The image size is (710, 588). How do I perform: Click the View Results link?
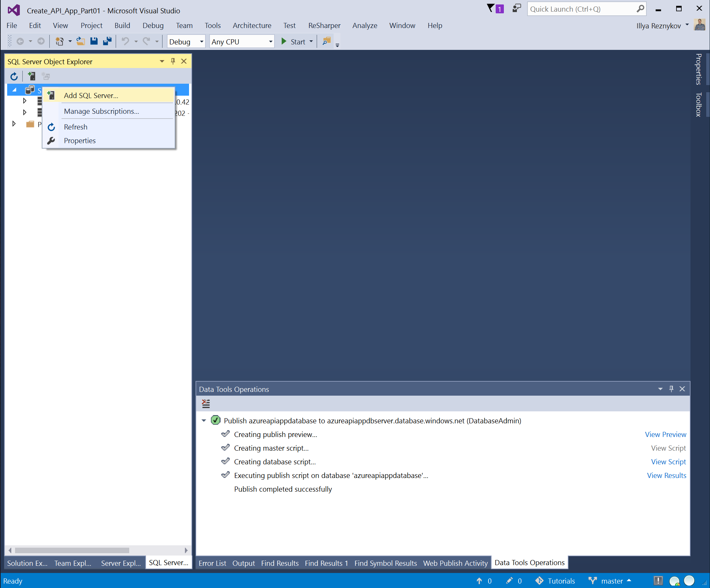tap(666, 475)
